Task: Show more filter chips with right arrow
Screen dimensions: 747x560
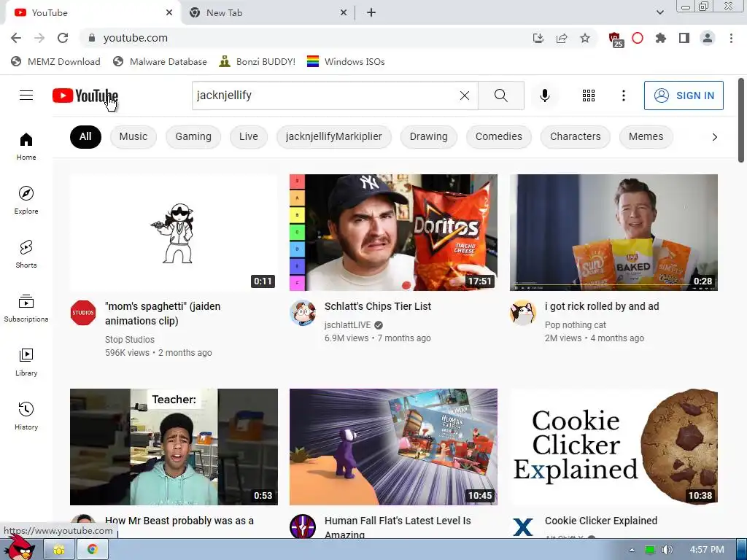Action: (714, 137)
